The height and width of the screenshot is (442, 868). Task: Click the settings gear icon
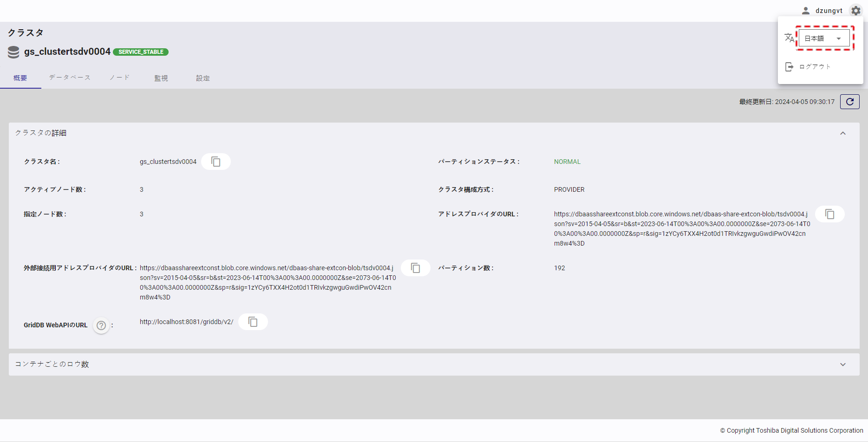tap(855, 11)
